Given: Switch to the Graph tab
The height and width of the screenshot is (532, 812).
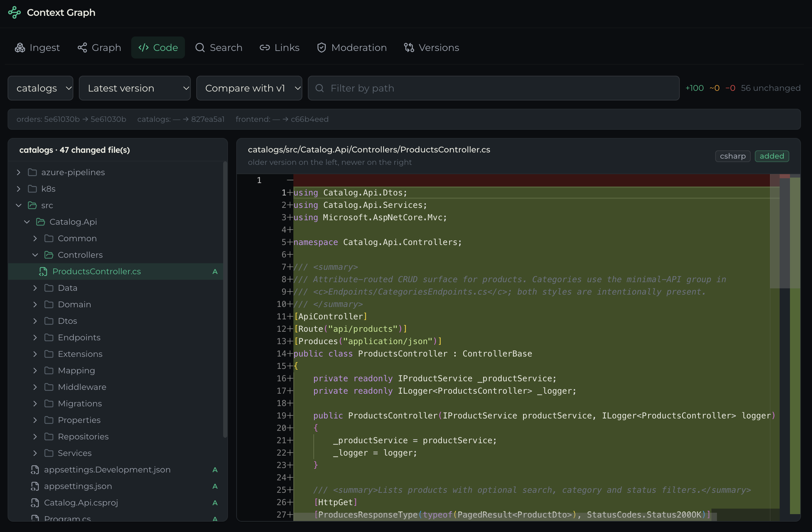Looking at the screenshot, I should (100, 47).
